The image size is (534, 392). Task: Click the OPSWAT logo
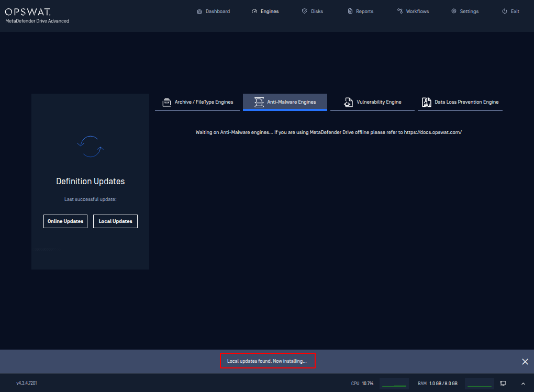coord(28,12)
